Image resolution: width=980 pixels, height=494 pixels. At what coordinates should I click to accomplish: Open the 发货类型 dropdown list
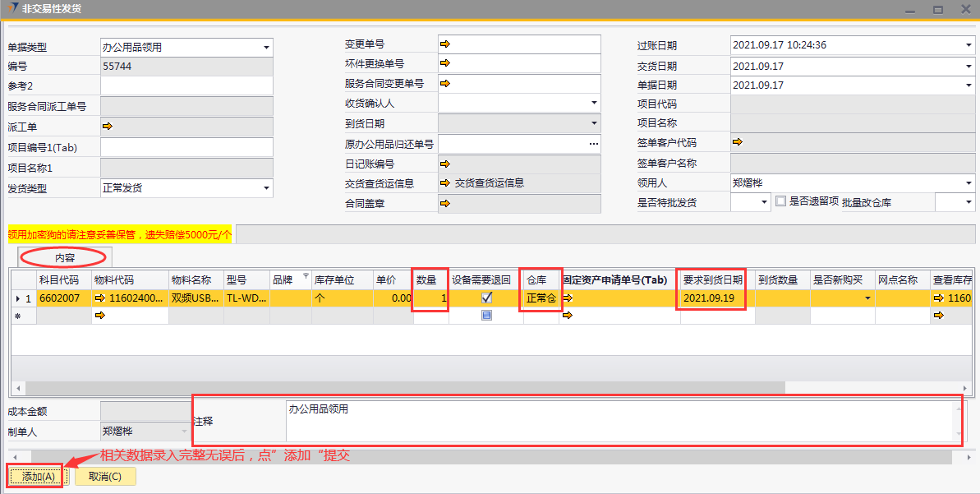point(266,188)
